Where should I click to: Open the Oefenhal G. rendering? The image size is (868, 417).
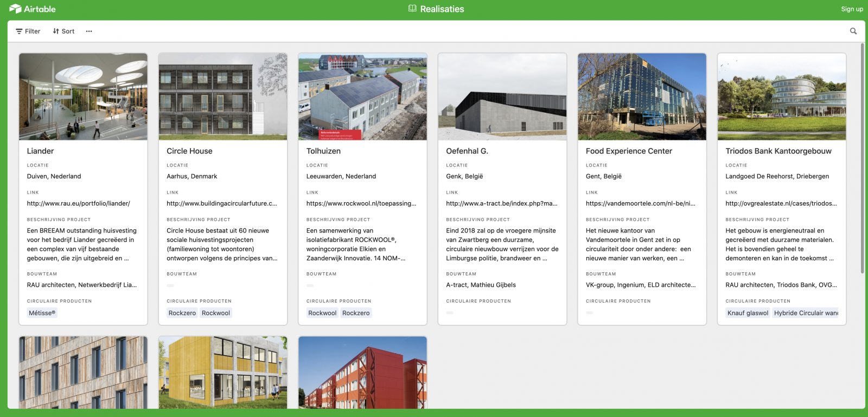click(x=502, y=97)
